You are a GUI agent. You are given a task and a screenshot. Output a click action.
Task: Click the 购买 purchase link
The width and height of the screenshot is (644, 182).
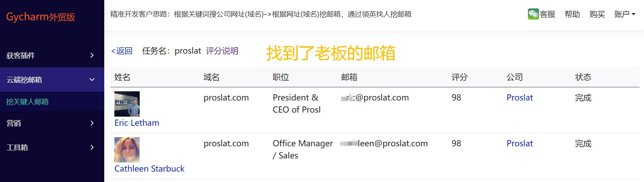point(597,14)
